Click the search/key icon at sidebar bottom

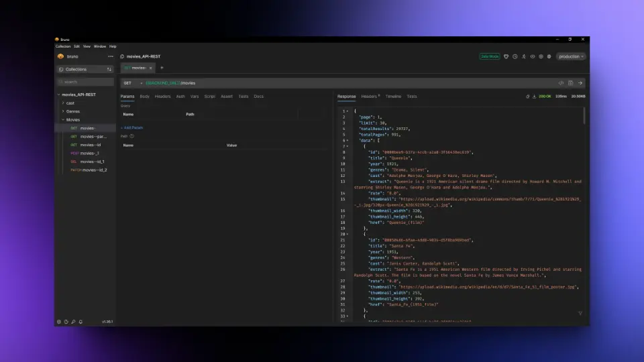pyautogui.click(x=73, y=322)
